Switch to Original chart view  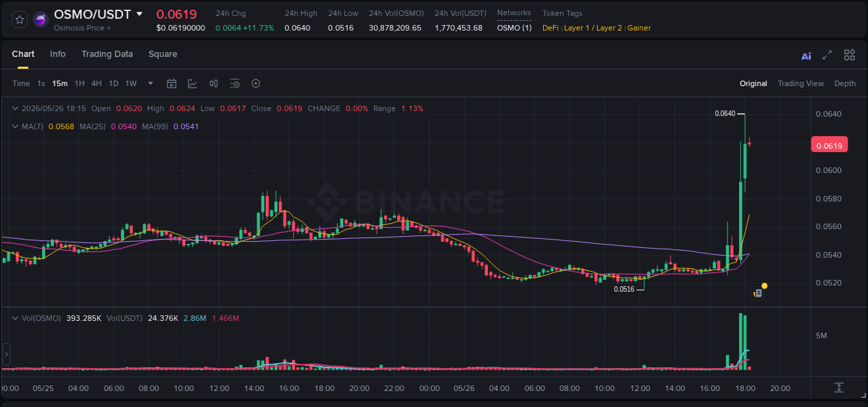tap(753, 83)
